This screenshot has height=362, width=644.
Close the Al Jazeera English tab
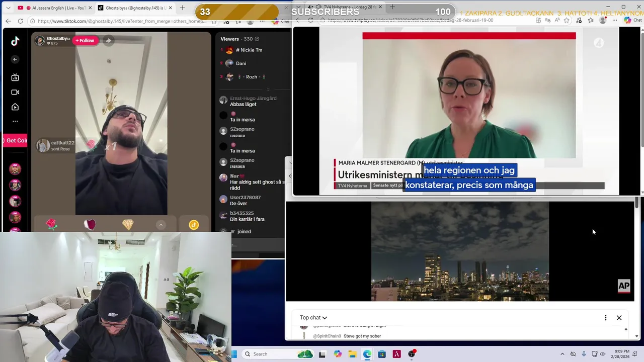pyautogui.click(x=90, y=8)
